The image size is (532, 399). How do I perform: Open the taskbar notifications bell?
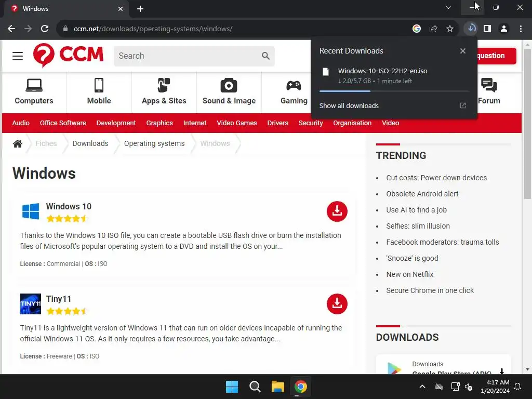[x=518, y=387]
